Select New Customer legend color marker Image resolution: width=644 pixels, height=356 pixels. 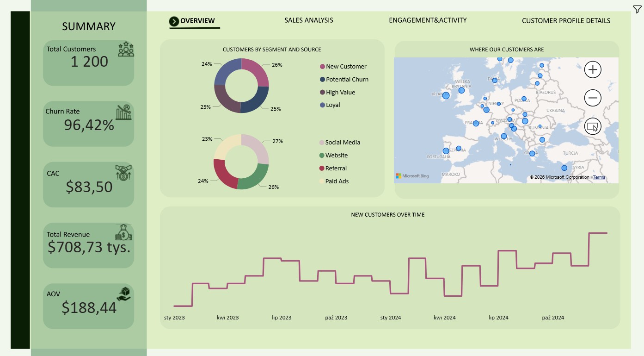click(x=322, y=67)
